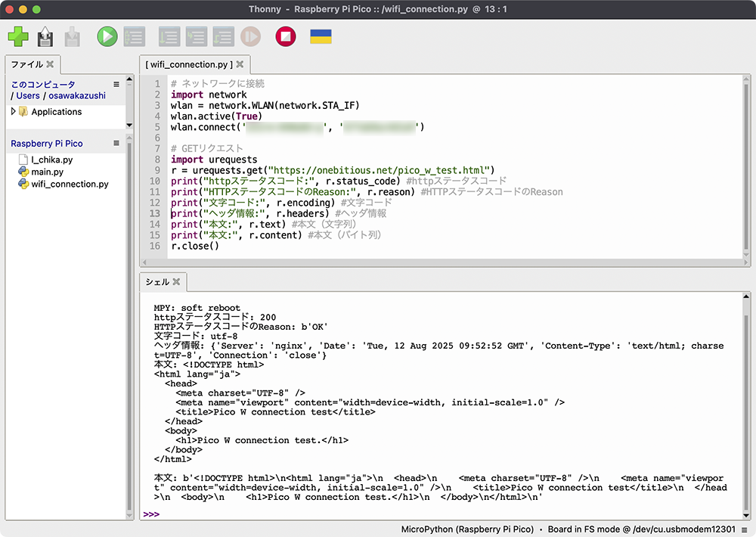Close the wifi_connection.py editor tab
756x537 pixels.
click(240, 64)
